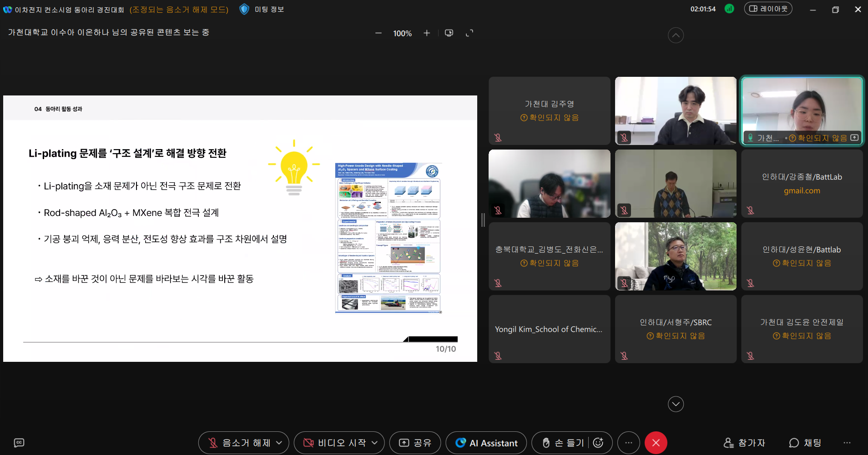868x455 pixels.
Task: Launch AI Assistant from the toolbar
Action: coord(486,442)
